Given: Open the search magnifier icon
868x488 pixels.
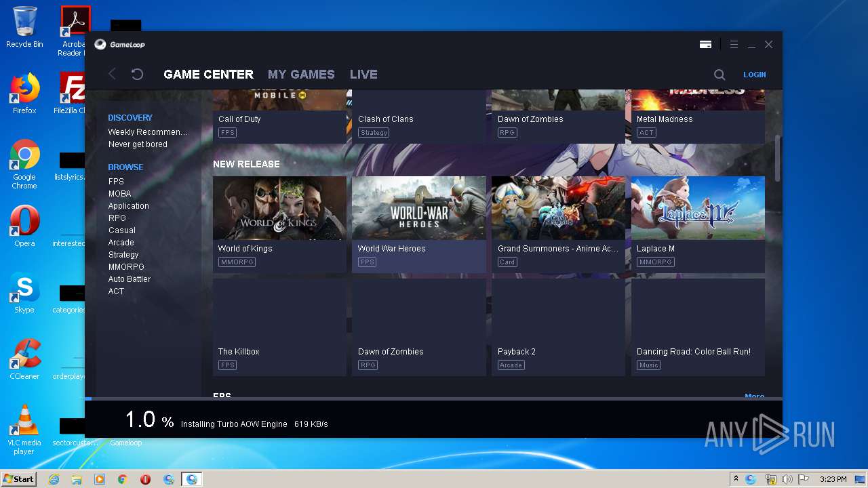Looking at the screenshot, I should pyautogui.click(x=719, y=75).
